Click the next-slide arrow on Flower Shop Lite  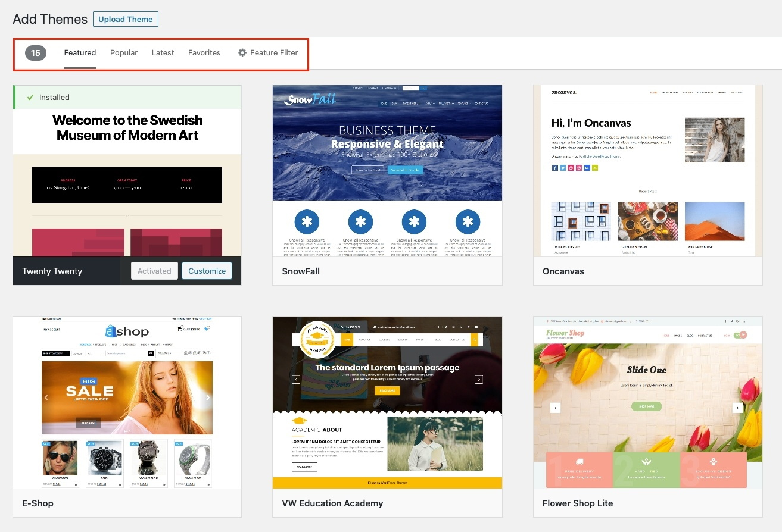pyautogui.click(x=738, y=408)
